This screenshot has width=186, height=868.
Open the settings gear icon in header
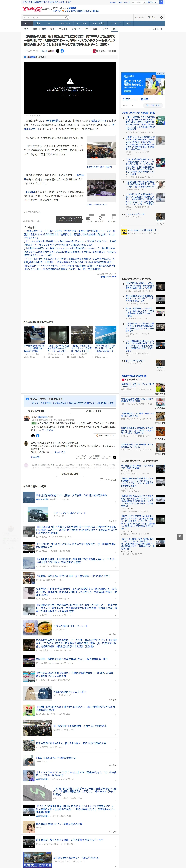coord(161,17)
